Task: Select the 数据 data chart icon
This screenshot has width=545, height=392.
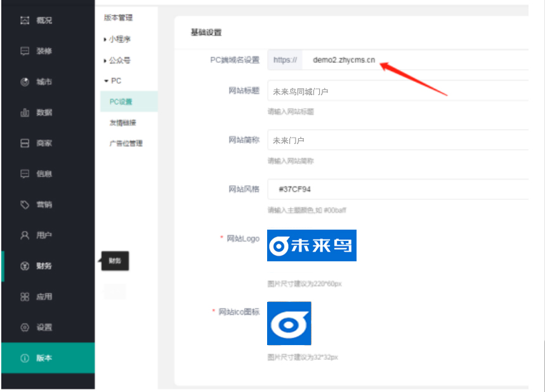Action: pyautogui.click(x=25, y=113)
